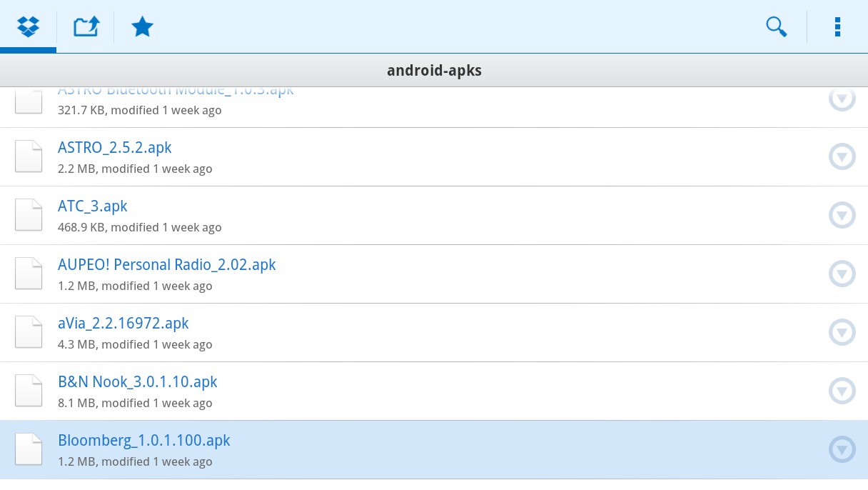This screenshot has width=868, height=490.
Task: Open B&N Nook_3.0.1.10.apk
Action: [x=434, y=391]
